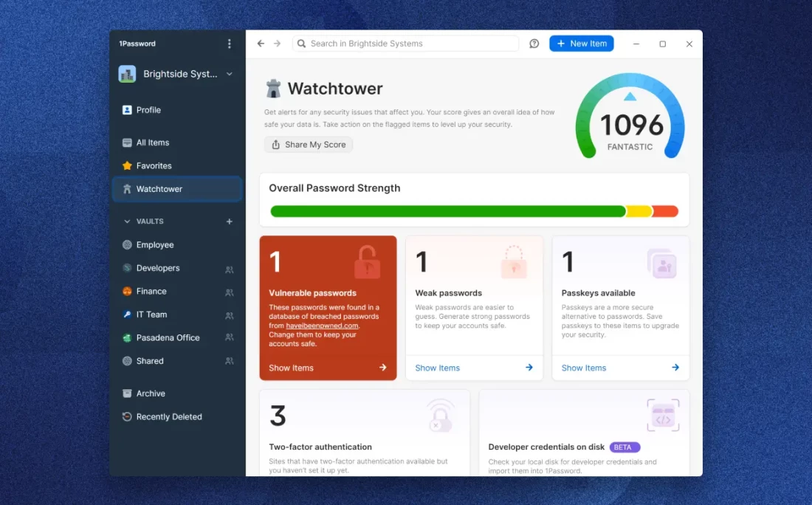This screenshot has width=812, height=505.
Task: Click the Watchtower tower icon in heading
Action: point(274,89)
